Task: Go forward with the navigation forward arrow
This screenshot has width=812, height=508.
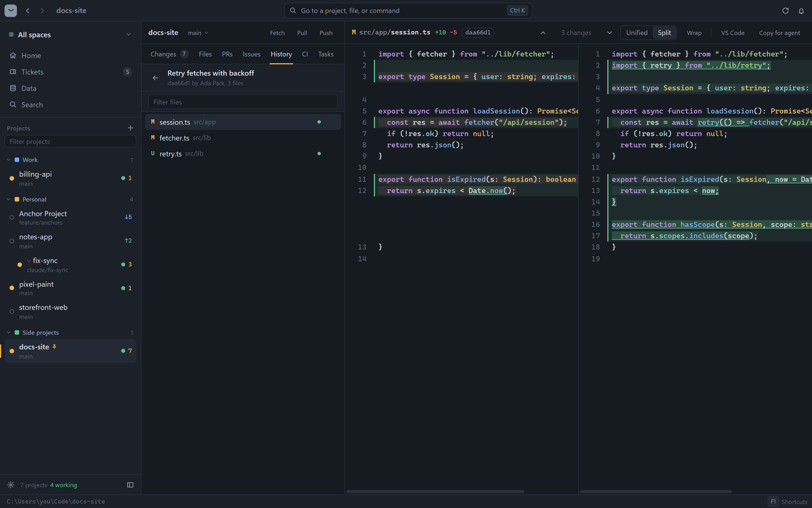Action: pos(42,11)
